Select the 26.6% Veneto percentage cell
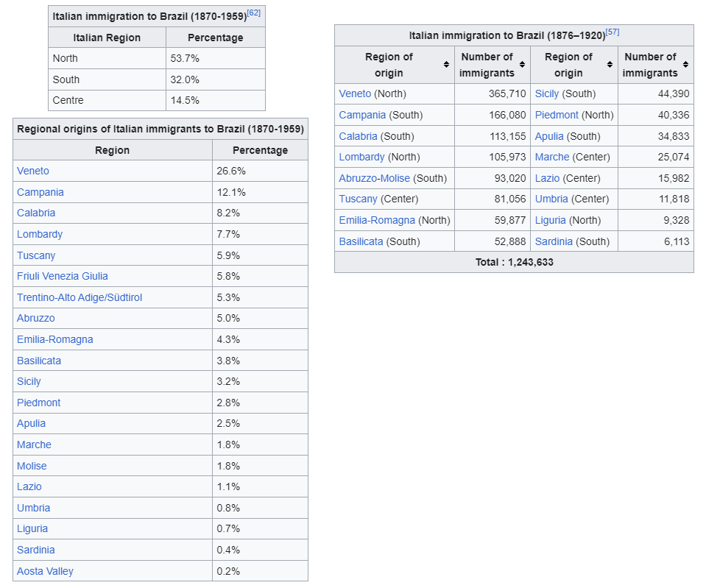Screen dimensions: 706x588 click(x=261, y=171)
